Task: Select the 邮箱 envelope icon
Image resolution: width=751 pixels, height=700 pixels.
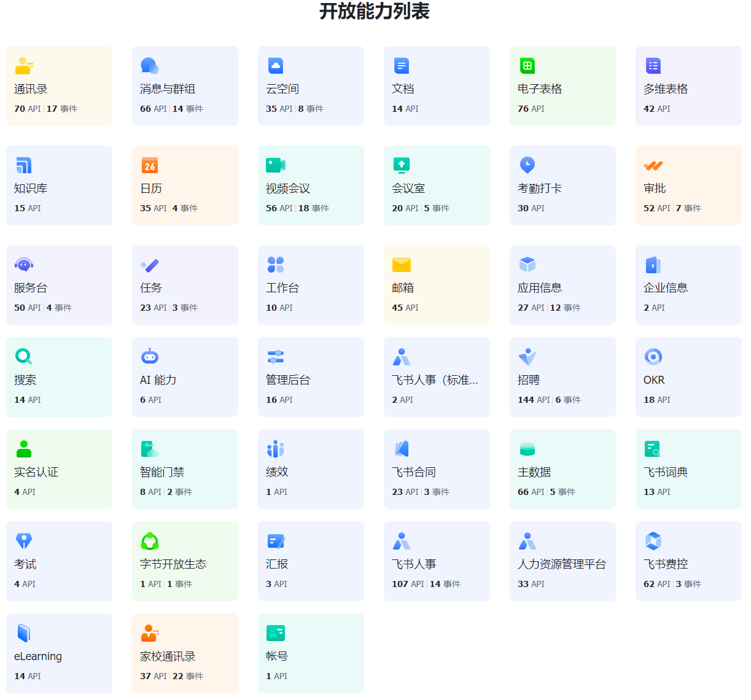Action: click(401, 265)
